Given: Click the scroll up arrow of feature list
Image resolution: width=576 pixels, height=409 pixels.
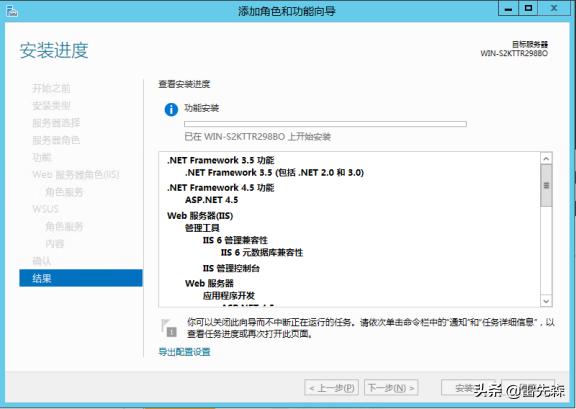Looking at the screenshot, I should (x=546, y=159).
